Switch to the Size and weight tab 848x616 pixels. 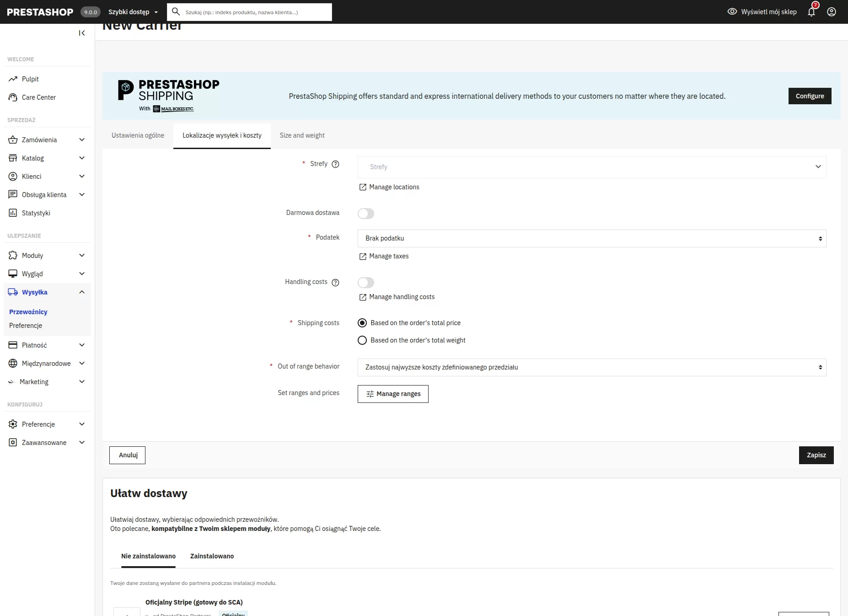pyautogui.click(x=302, y=135)
